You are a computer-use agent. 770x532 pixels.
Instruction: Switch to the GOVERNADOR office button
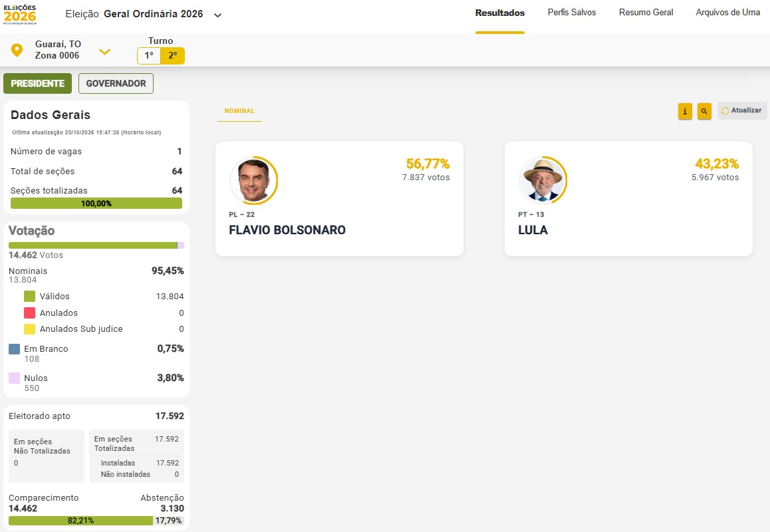tap(116, 84)
